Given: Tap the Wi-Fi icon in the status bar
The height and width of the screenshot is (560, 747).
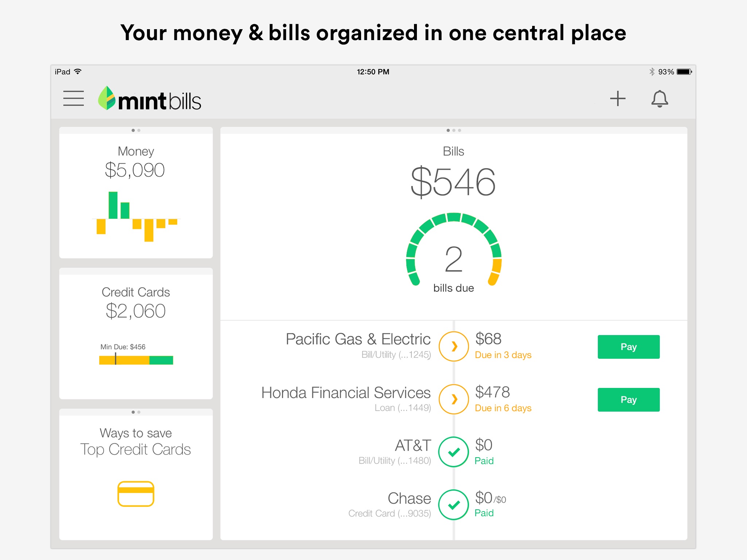Looking at the screenshot, I should coord(78,71).
